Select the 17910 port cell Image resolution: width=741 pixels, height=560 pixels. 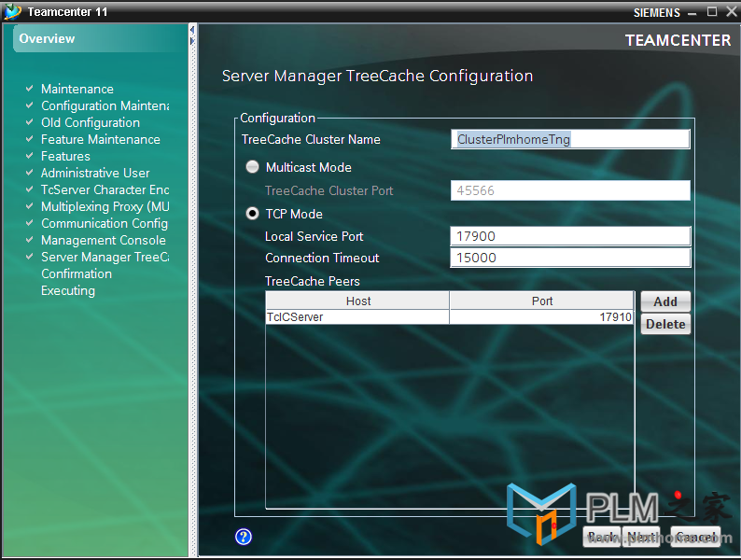(x=541, y=317)
